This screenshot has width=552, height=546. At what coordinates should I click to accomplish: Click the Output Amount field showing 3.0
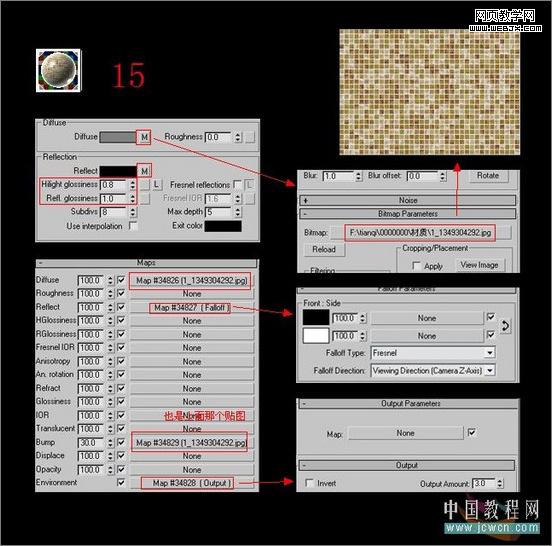(483, 484)
